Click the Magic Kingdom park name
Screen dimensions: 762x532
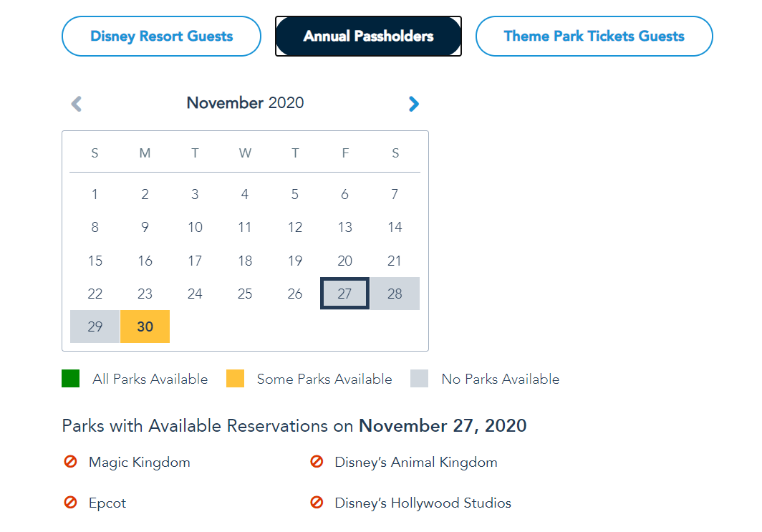[x=140, y=463]
